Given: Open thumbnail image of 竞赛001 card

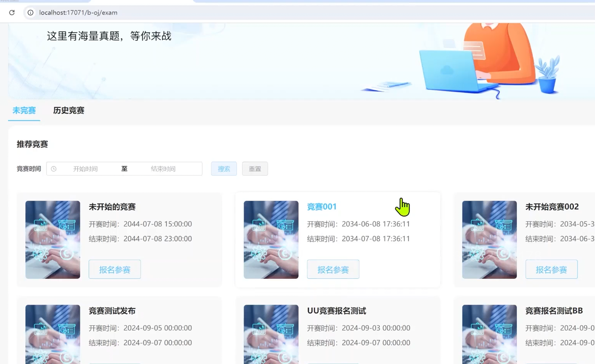Looking at the screenshot, I should [271, 239].
